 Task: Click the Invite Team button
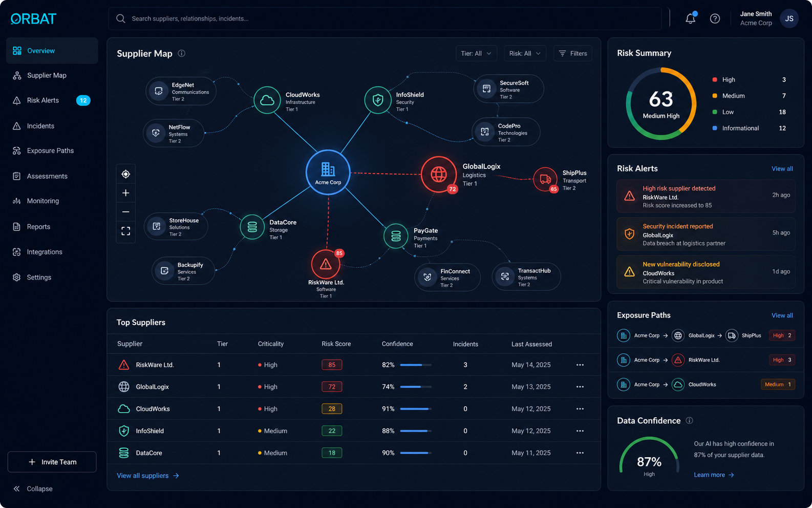52,462
